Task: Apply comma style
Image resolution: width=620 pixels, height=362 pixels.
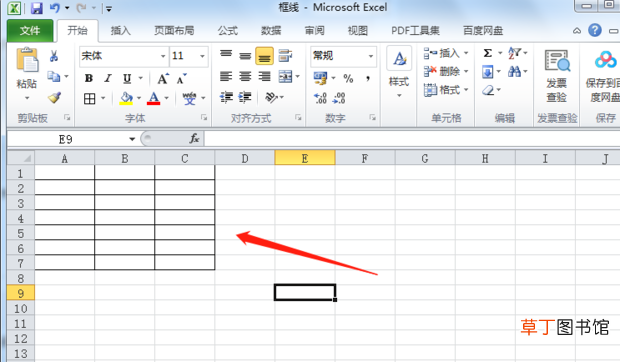Action: (368, 78)
